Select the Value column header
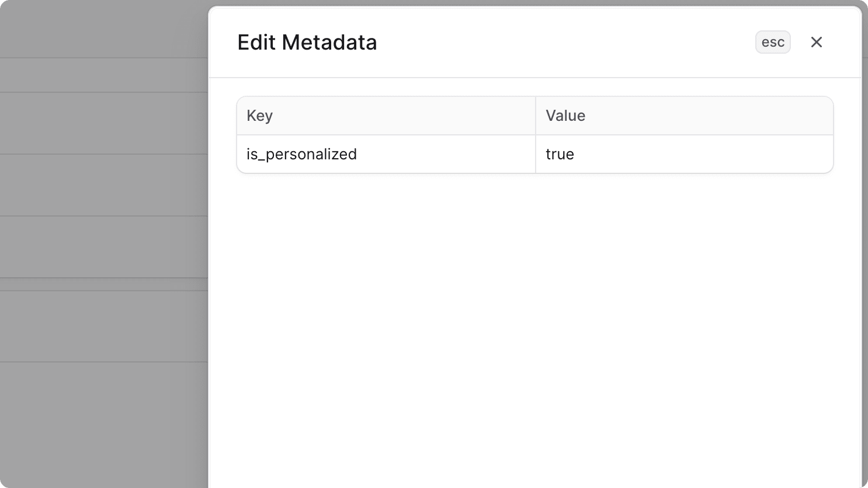 564,116
